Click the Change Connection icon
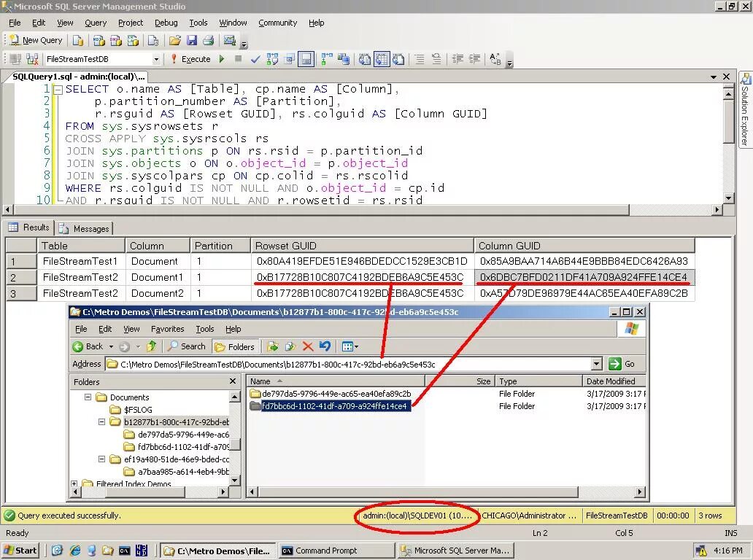This screenshot has width=753, height=560. click(32, 59)
